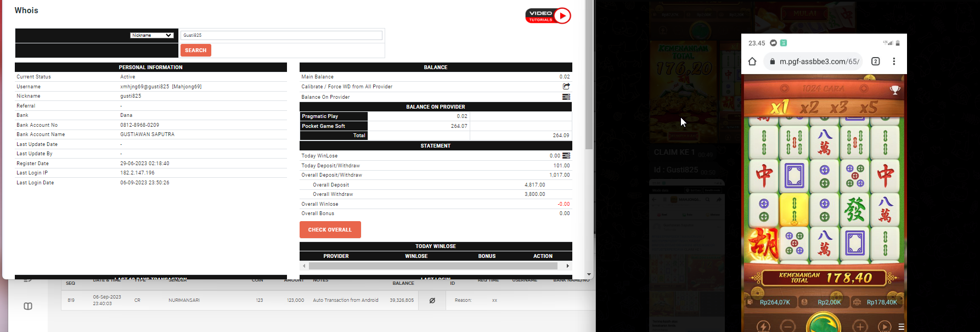Play the Video Tutorials button
The height and width of the screenshot is (332, 980).
(548, 16)
